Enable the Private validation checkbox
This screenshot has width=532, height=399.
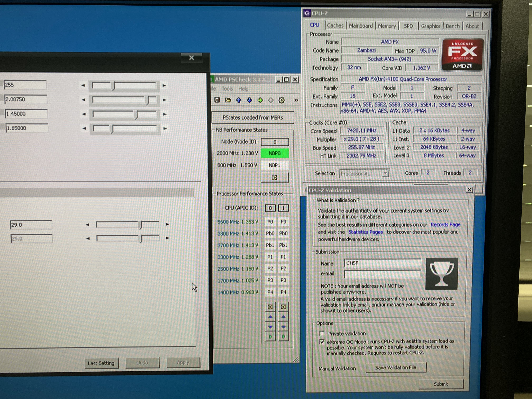coord(322,333)
